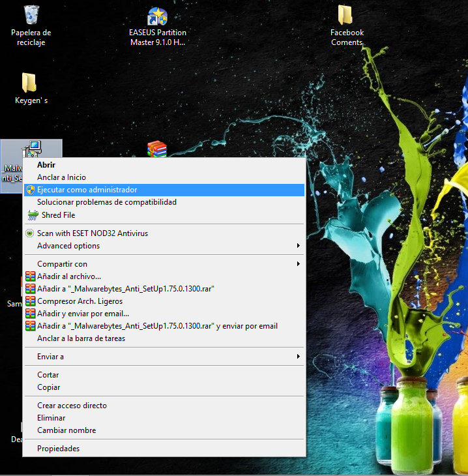This screenshot has height=476, width=468.
Task: Choose add to rar y enviar por email
Action: click(x=164, y=326)
